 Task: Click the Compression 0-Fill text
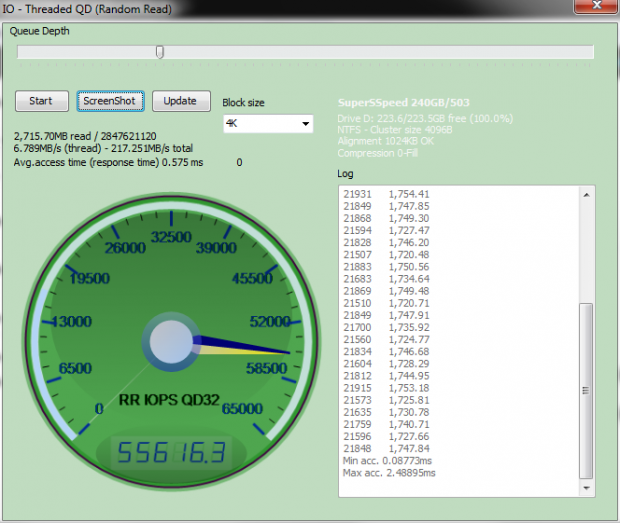[x=378, y=153]
